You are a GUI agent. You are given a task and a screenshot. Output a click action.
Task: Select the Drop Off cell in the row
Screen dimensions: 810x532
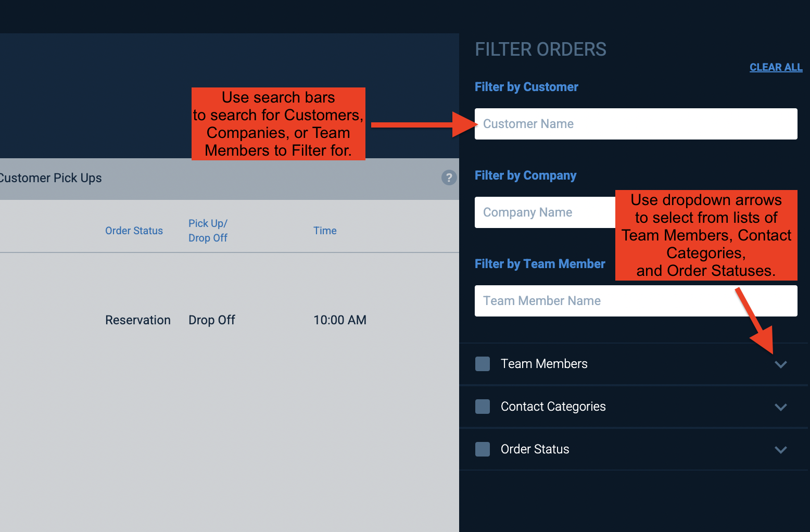pyautogui.click(x=212, y=320)
